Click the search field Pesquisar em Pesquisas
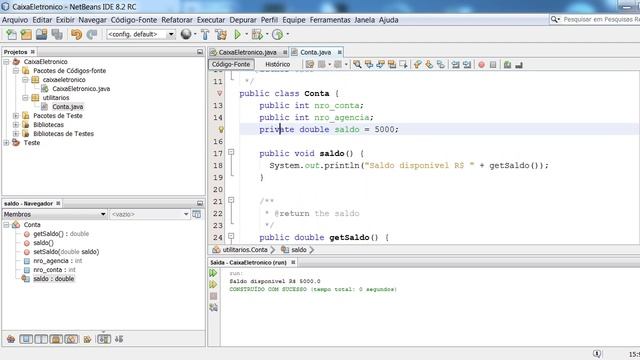The image size is (640, 360). coord(601,19)
